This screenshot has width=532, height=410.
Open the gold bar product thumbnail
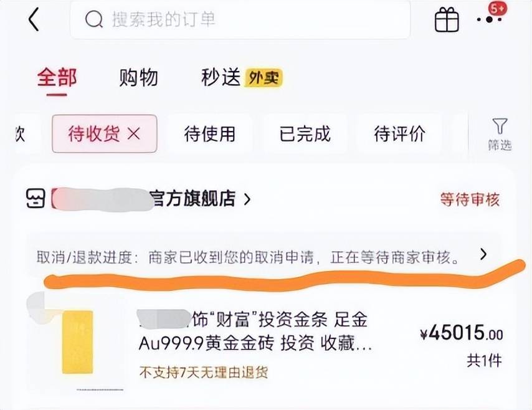77,341
